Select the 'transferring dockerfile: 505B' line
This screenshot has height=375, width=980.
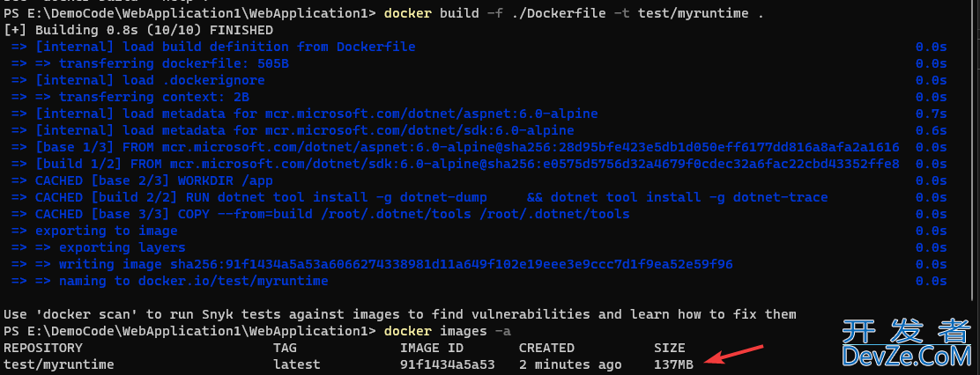point(150,63)
